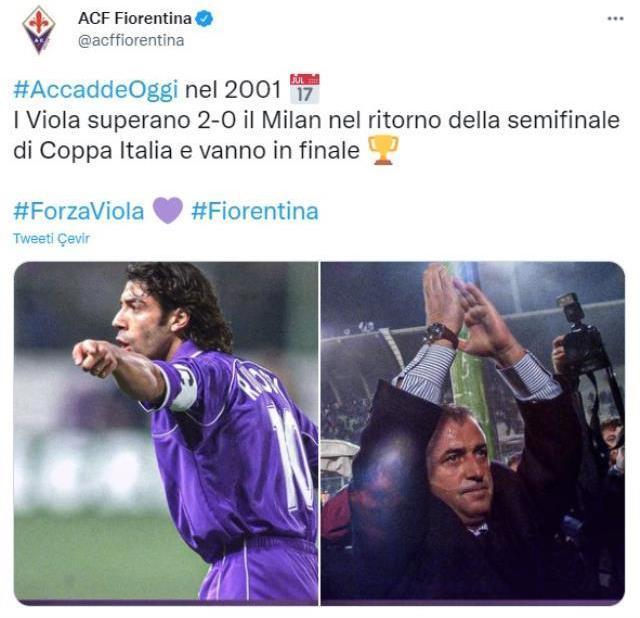Open the photo of the man applauding
The image size is (640, 618).
click(x=473, y=433)
